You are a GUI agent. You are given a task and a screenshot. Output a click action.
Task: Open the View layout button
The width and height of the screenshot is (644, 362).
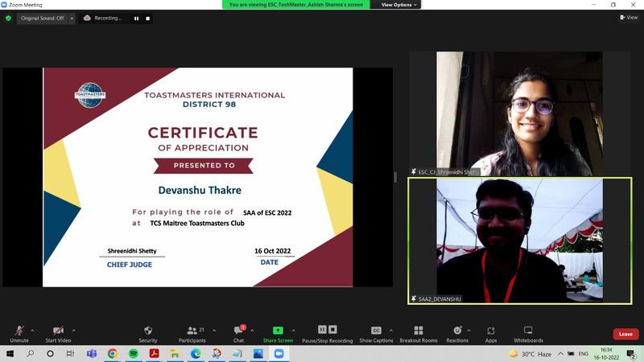(629, 17)
